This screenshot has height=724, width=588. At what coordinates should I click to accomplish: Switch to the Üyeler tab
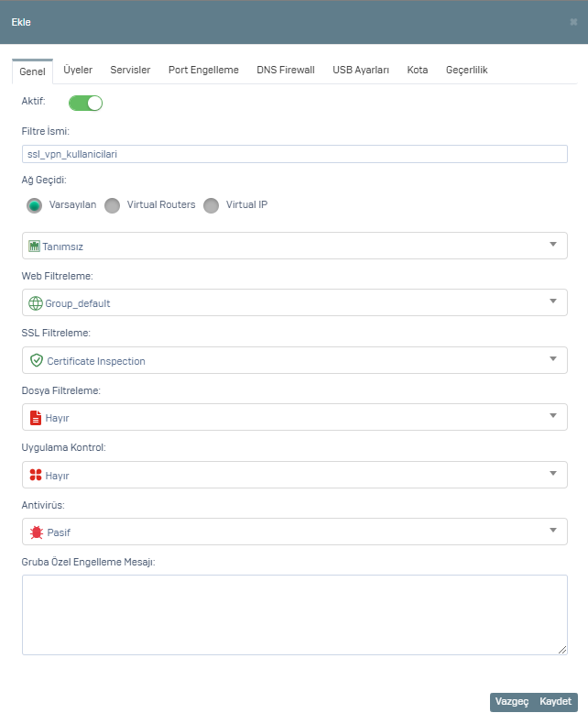pos(78,70)
